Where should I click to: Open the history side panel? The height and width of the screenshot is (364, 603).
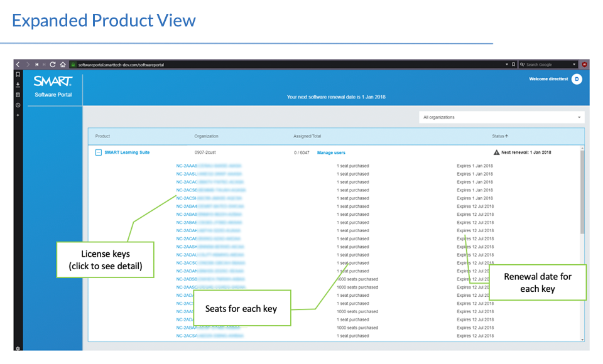pos(18,105)
